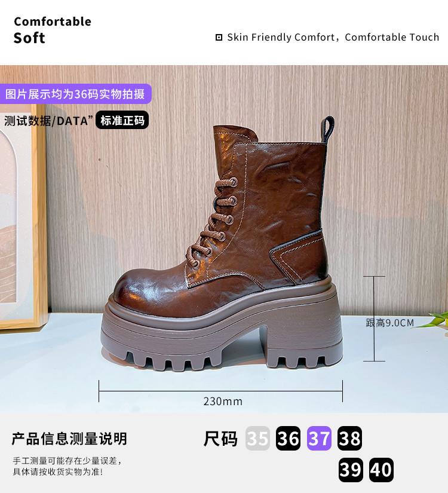Click the boot's back pull loop
Viewport: 448px width, 493px height.
tap(327, 129)
